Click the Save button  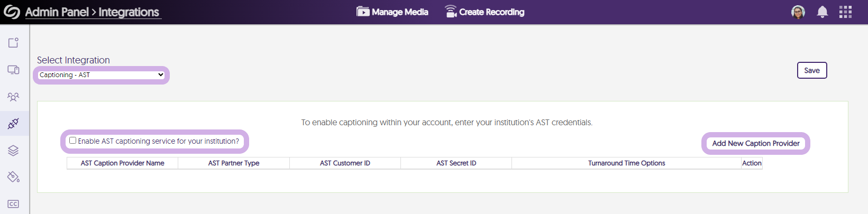coord(811,70)
